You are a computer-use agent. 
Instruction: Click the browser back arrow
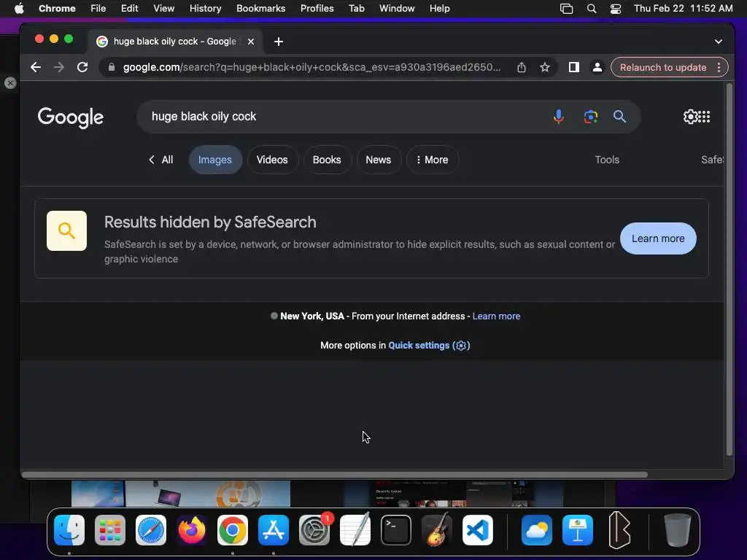point(36,67)
